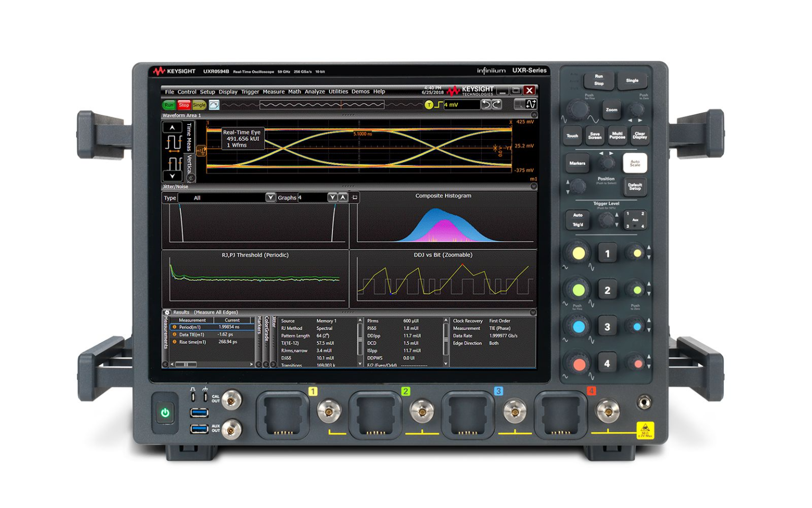The height and width of the screenshot is (508, 812).
Task: Toggle channel 3 with the front-panel key
Action: 607,327
